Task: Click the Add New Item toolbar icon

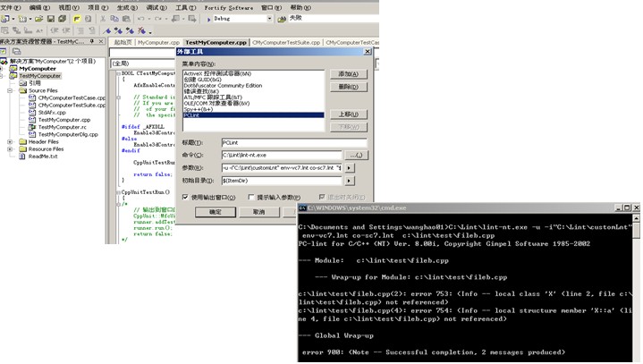Action: tap(22, 19)
